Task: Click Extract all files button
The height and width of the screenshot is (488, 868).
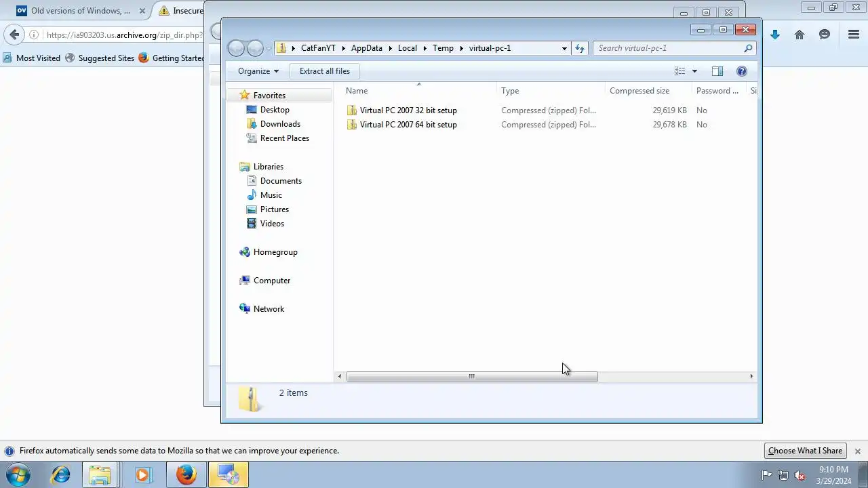Action: click(325, 71)
